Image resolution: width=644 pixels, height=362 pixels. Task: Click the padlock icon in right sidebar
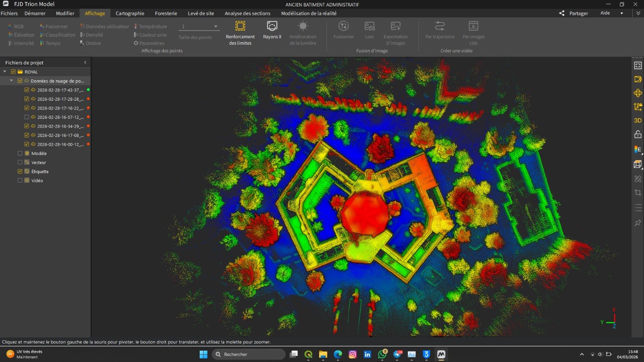638,134
